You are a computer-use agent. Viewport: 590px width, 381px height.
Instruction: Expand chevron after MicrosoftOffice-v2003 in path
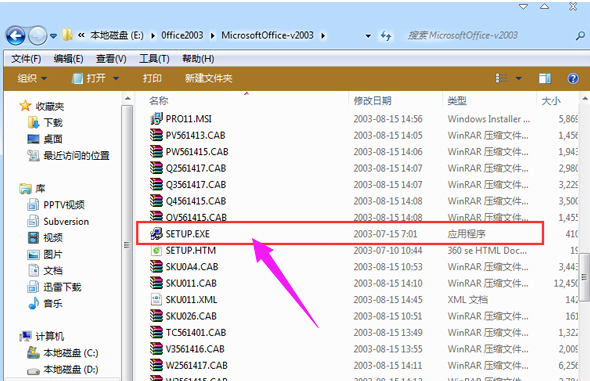323,36
